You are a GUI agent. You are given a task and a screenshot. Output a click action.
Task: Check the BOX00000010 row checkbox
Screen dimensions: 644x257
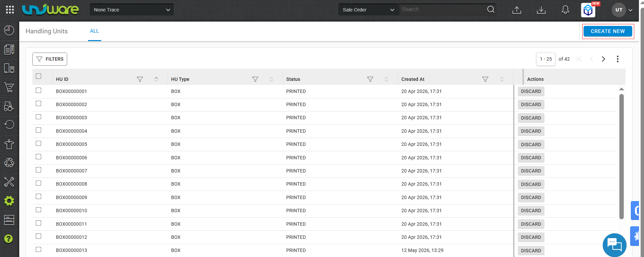click(38, 210)
